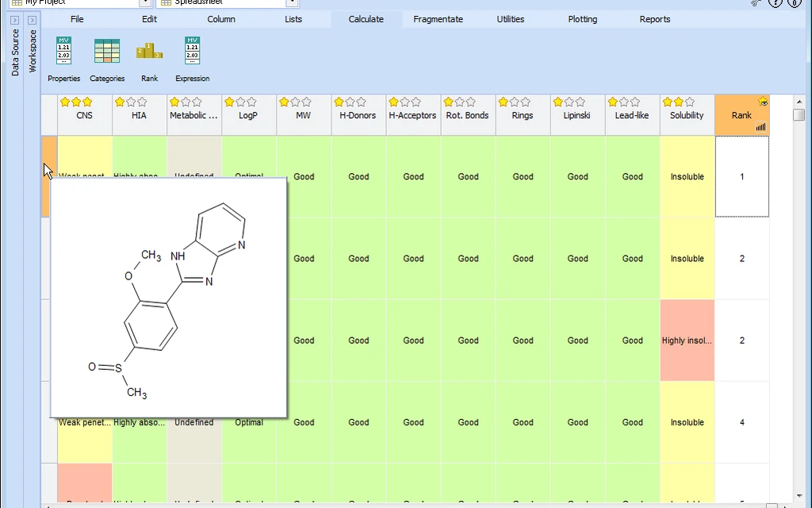Open the Expression calculator tool

192,59
